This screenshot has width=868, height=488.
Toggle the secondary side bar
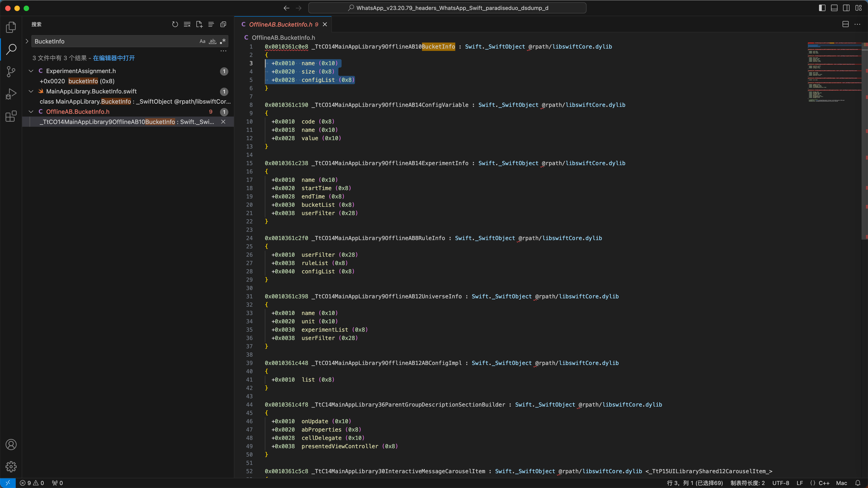846,8
